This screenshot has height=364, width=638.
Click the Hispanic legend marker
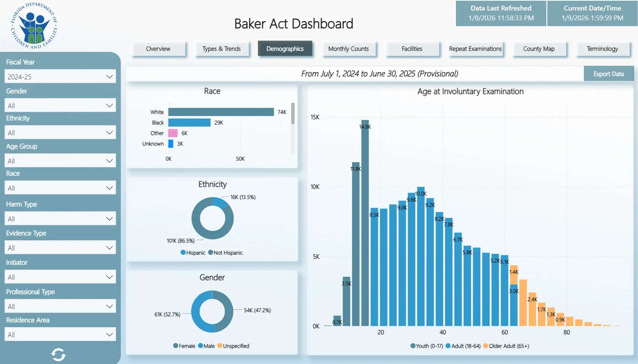(x=183, y=253)
